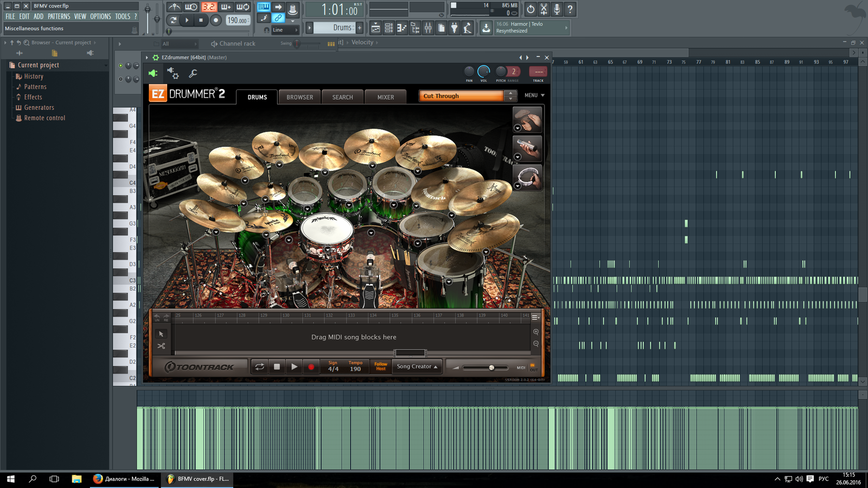The width and height of the screenshot is (868, 488).
Task: Open the Cut Through preset dropdown
Action: click(x=462, y=96)
